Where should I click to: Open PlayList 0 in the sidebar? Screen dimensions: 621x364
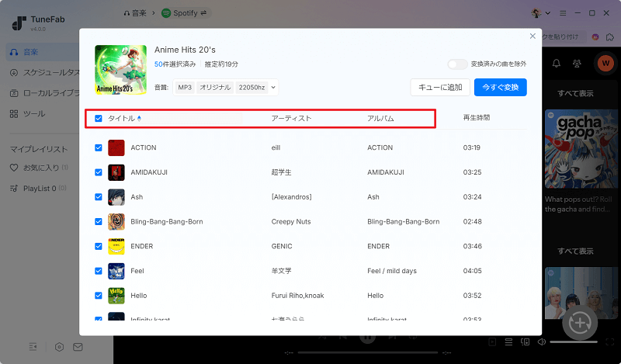[x=38, y=188]
